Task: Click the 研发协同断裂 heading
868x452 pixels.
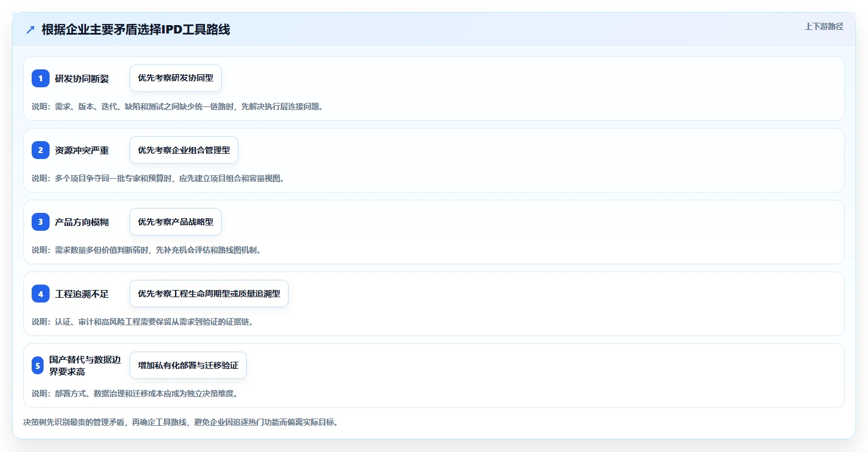Action: tap(82, 78)
